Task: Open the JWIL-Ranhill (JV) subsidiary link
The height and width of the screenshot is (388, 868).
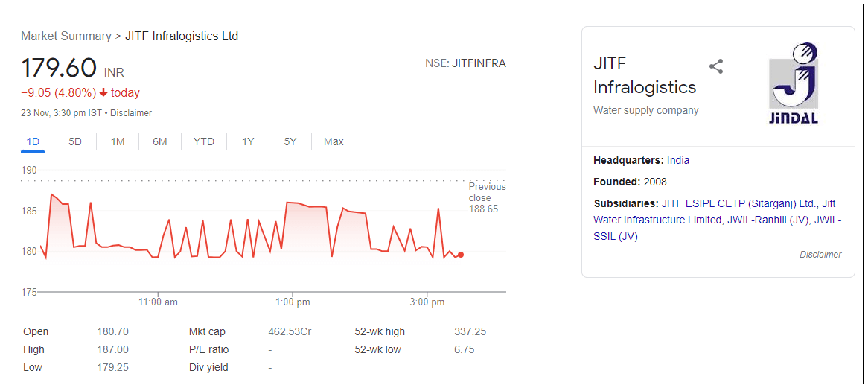Action: pyautogui.click(x=768, y=220)
